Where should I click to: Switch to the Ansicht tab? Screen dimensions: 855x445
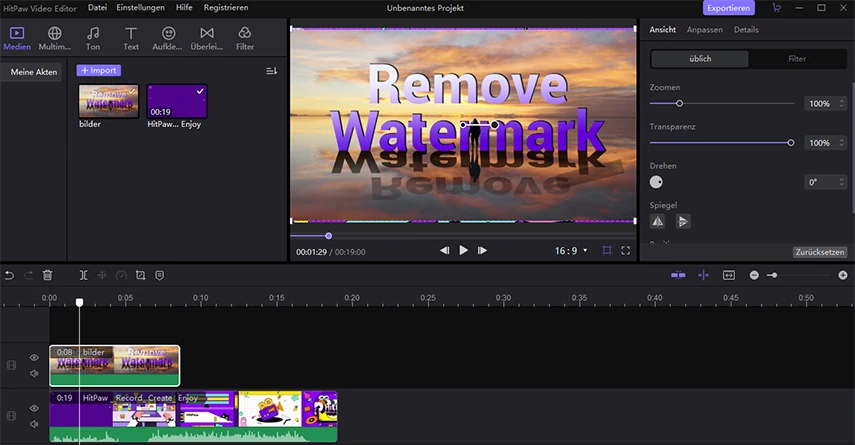[663, 29]
